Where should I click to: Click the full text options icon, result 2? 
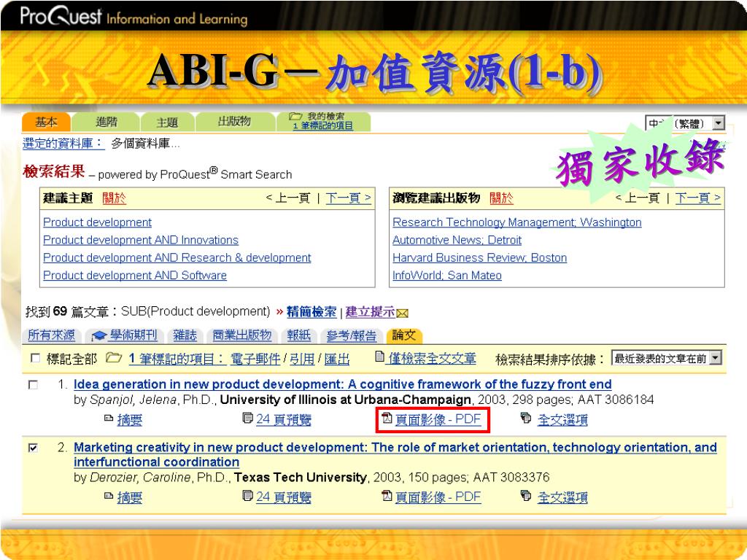pyautogui.click(x=526, y=496)
